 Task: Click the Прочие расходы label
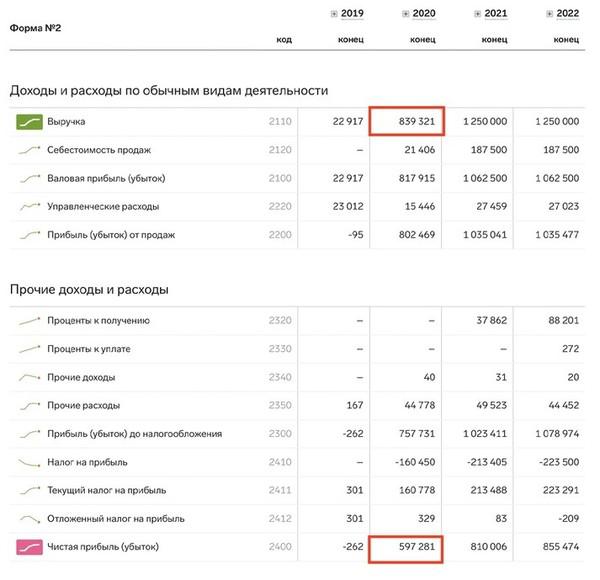(x=84, y=406)
